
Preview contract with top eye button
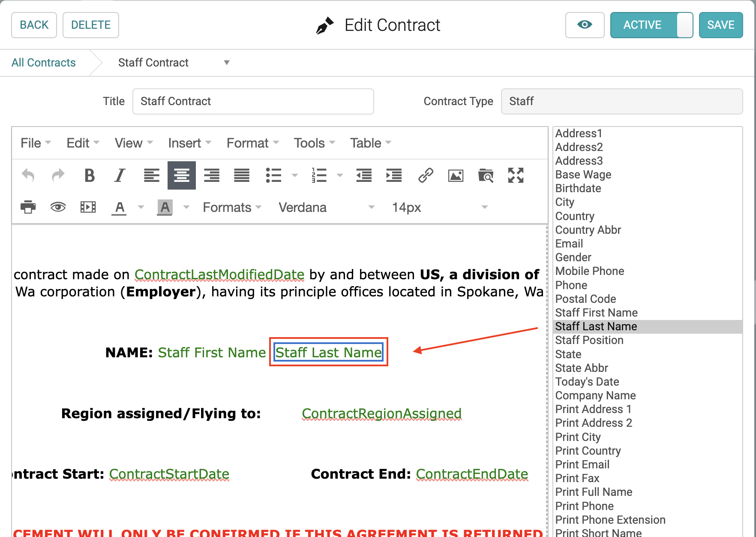pyautogui.click(x=585, y=25)
